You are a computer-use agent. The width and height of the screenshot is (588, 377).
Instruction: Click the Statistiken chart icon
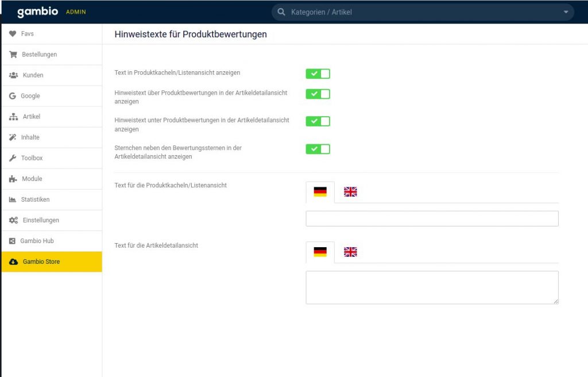coord(13,199)
